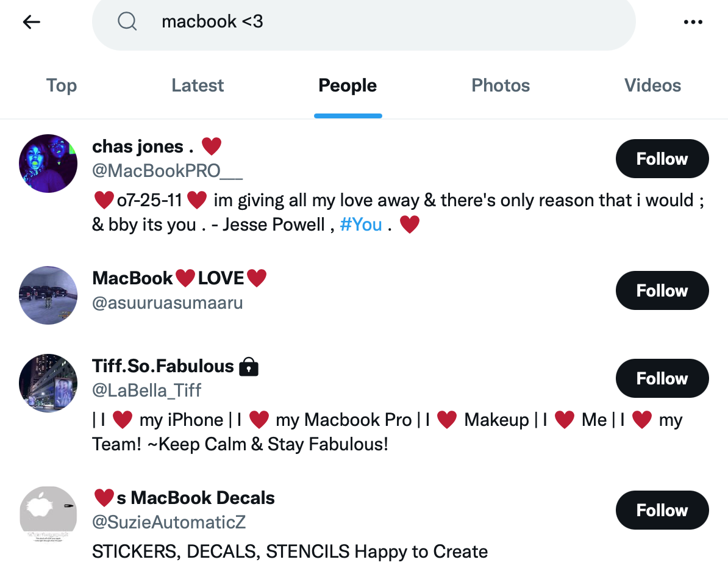Viewport: 728px width, 576px height.
Task: Follow @asuuruasumaaru account
Action: click(662, 290)
